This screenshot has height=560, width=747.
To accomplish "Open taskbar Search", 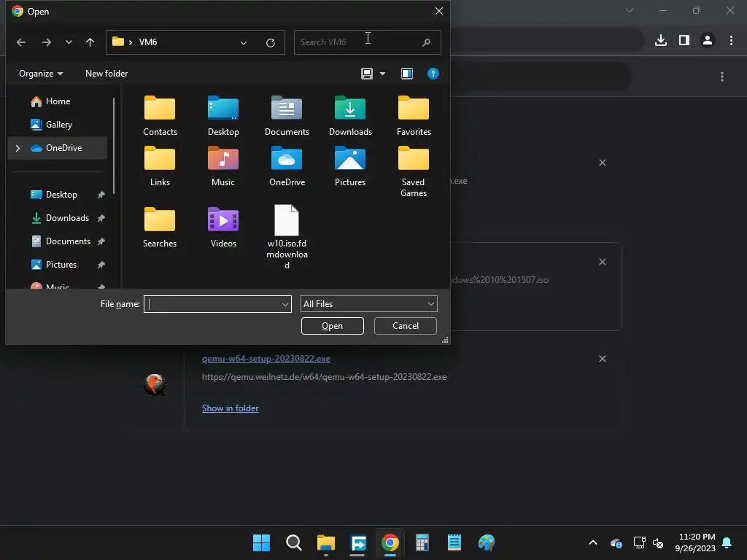I will click(293, 542).
